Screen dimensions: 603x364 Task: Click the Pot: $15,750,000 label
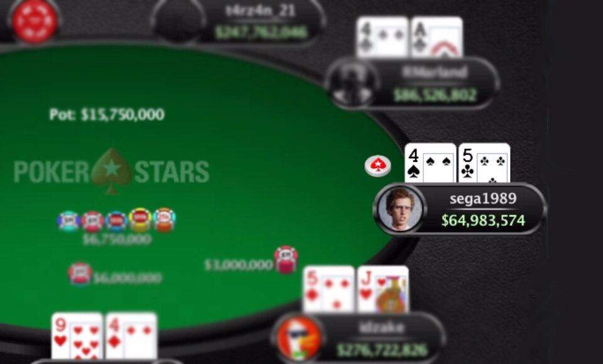click(107, 114)
